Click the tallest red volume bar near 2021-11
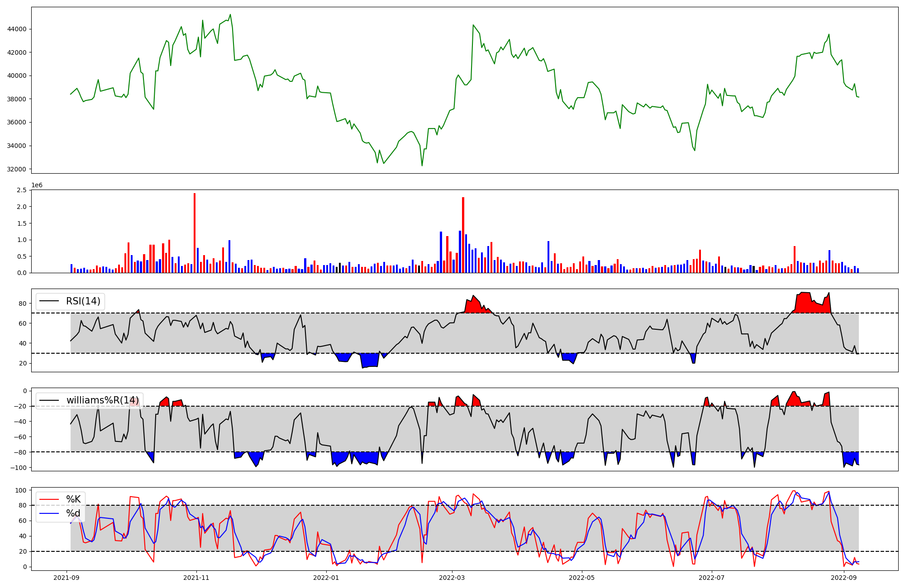The image size is (905, 588). tap(195, 233)
